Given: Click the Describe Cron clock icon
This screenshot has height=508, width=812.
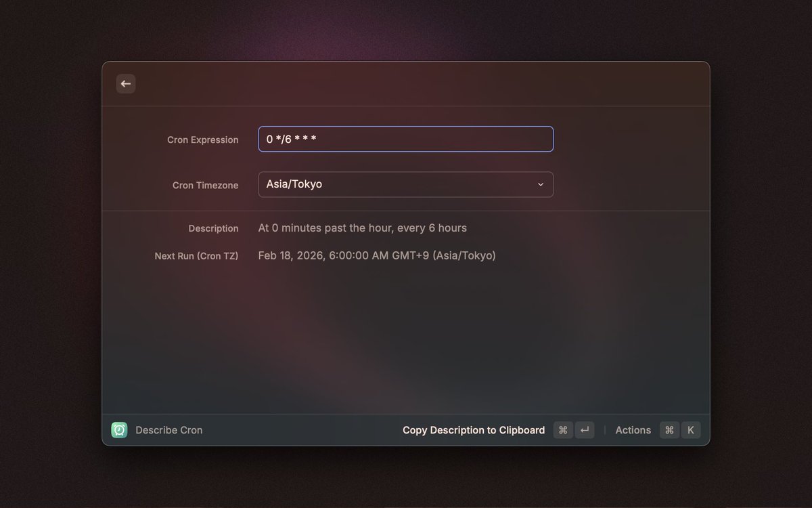Looking at the screenshot, I should point(119,430).
